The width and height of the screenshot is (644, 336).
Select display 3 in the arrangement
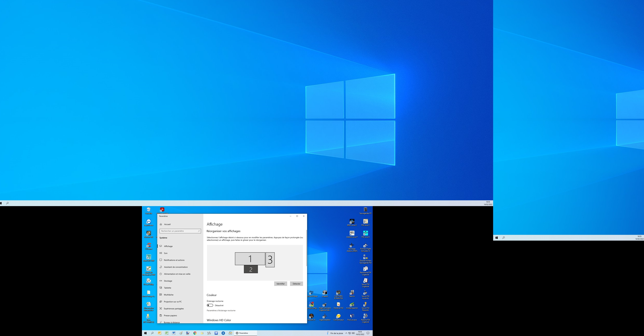point(270,260)
